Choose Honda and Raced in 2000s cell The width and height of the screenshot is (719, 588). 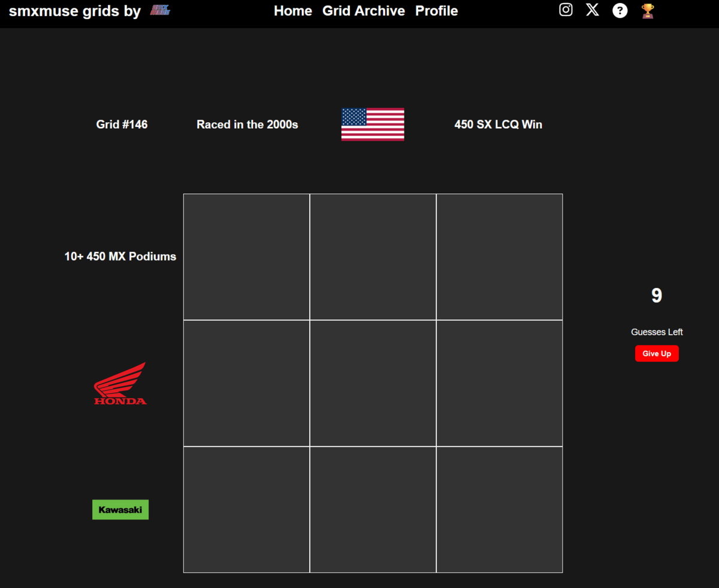pos(246,383)
